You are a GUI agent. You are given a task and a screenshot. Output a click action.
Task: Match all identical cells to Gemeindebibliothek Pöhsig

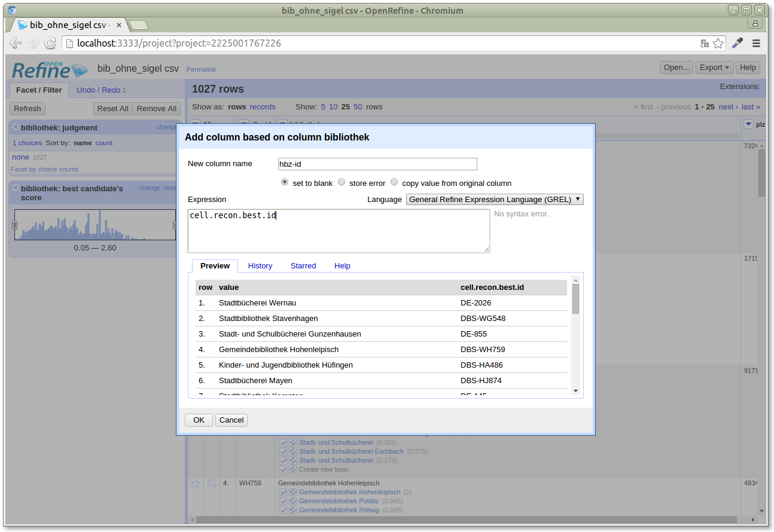click(x=293, y=510)
